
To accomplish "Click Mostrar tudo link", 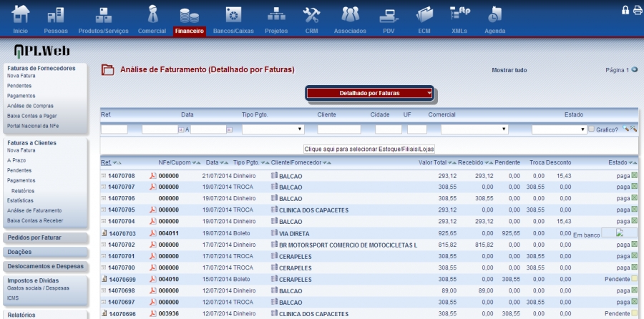I will (509, 70).
